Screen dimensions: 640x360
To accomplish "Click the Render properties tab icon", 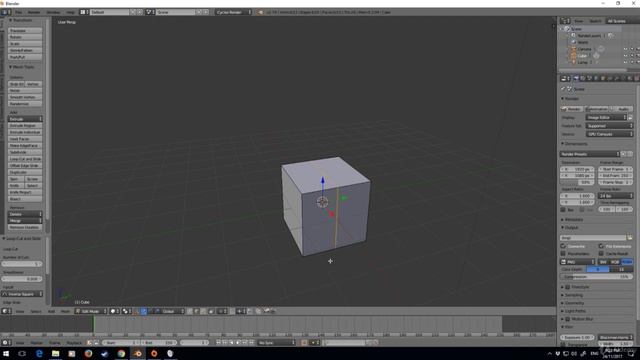I will point(576,78).
